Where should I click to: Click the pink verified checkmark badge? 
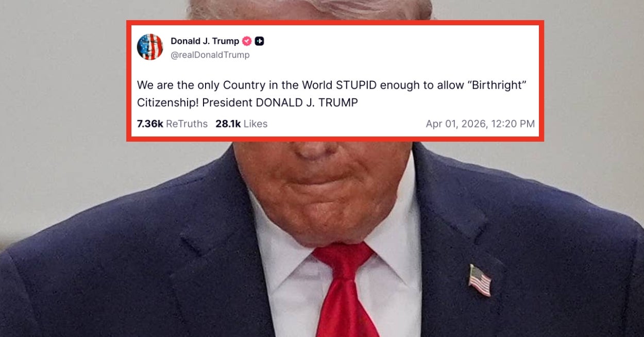click(247, 41)
